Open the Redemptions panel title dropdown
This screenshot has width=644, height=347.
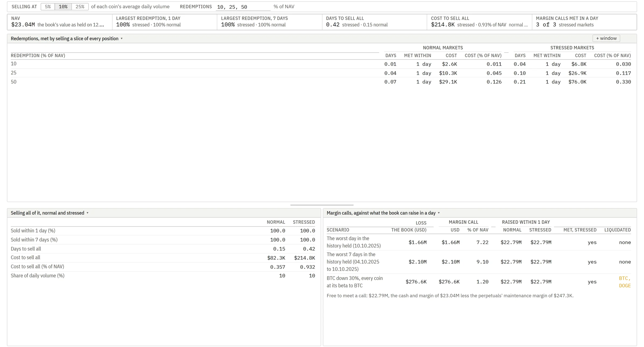[x=67, y=39]
